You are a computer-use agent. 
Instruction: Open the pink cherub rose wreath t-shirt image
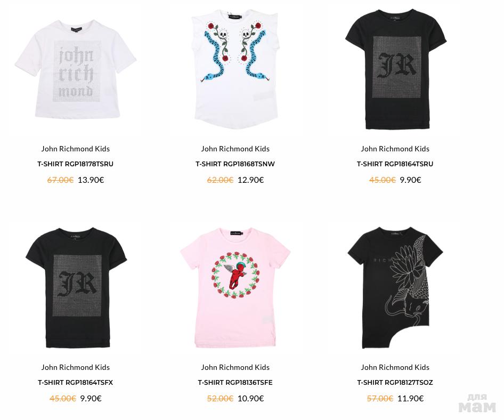235,288
